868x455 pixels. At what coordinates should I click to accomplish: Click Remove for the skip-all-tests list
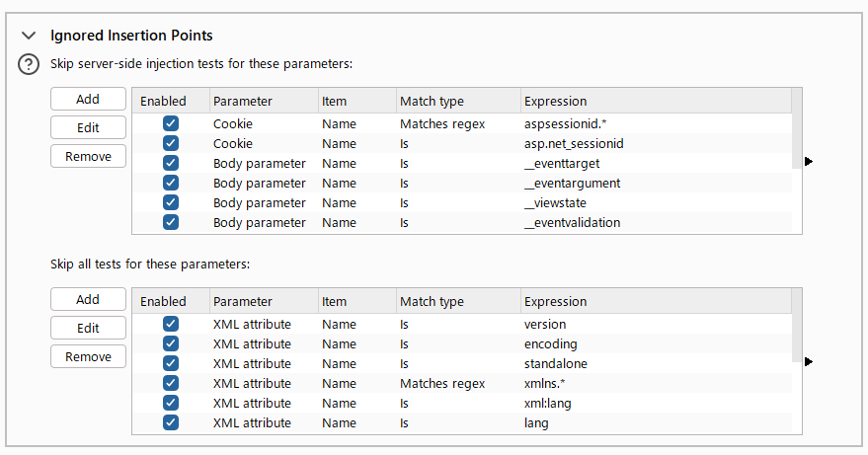pyautogui.click(x=88, y=356)
